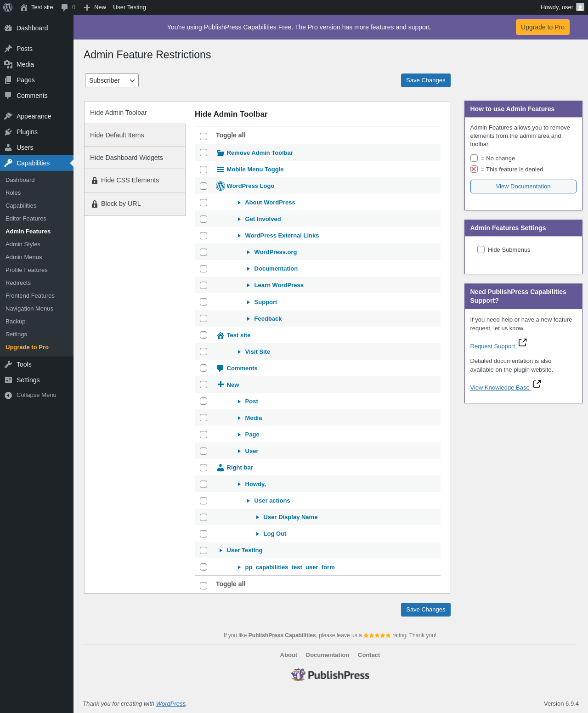Open the user avatar next to Howdy, user
Viewport: 588px width, 713px height.
pyautogui.click(x=580, y=7)
